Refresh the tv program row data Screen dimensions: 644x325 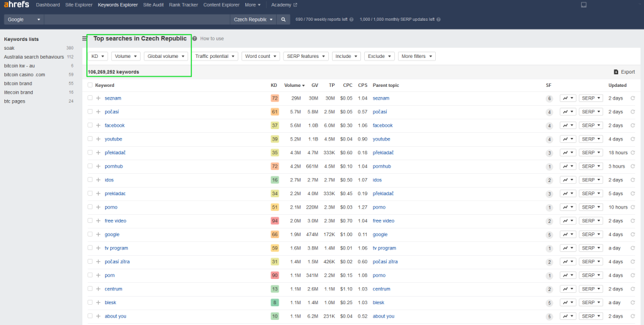tap(633, 248)
